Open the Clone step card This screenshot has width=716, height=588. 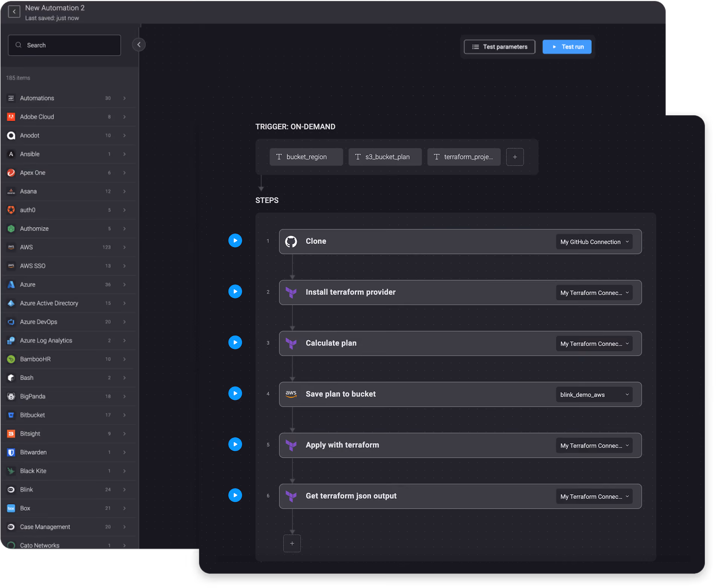pyautogui.click(x=460, y=242)
